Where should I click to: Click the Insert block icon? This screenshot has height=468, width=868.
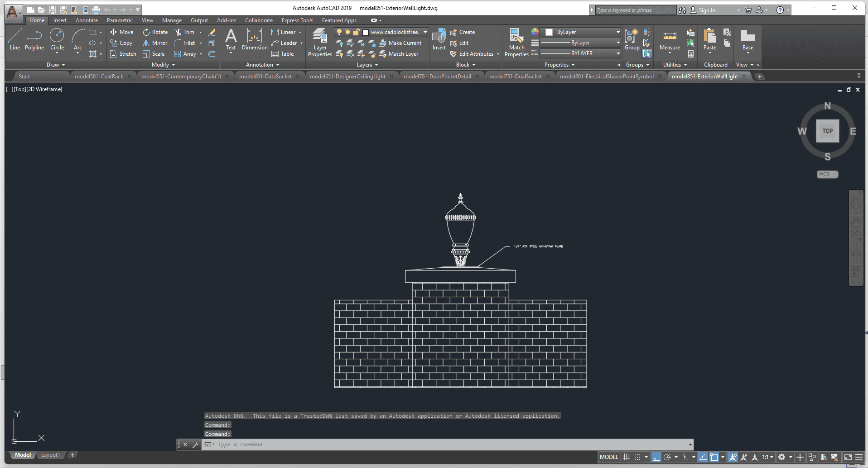click(x=439, y=39)
